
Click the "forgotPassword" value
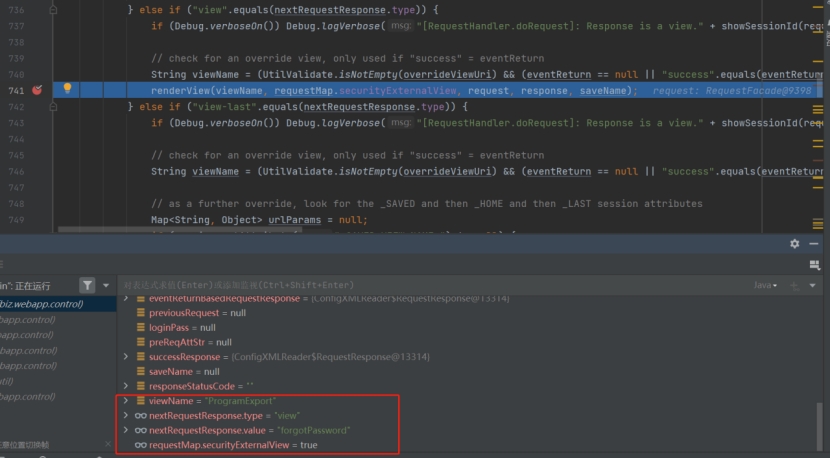[313, 430]
